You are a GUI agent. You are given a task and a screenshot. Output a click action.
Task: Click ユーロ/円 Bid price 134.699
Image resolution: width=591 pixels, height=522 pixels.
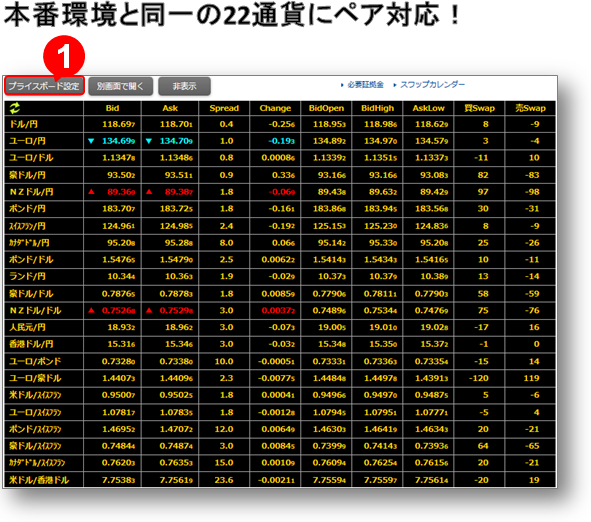click(118, 141)
